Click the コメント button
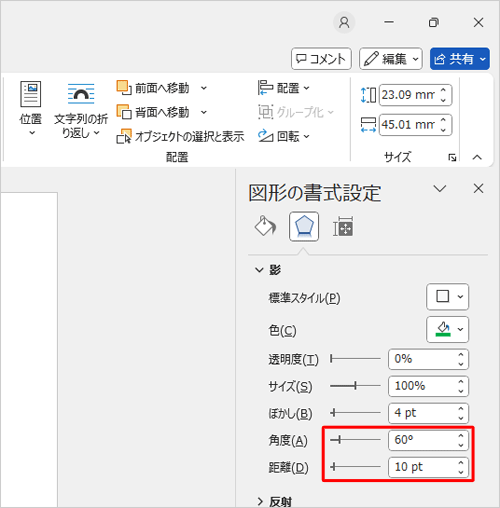 321,59
